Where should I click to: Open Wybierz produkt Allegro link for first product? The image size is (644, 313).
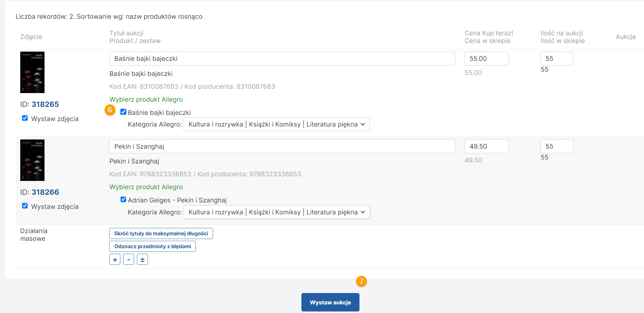tap(146, 100)
